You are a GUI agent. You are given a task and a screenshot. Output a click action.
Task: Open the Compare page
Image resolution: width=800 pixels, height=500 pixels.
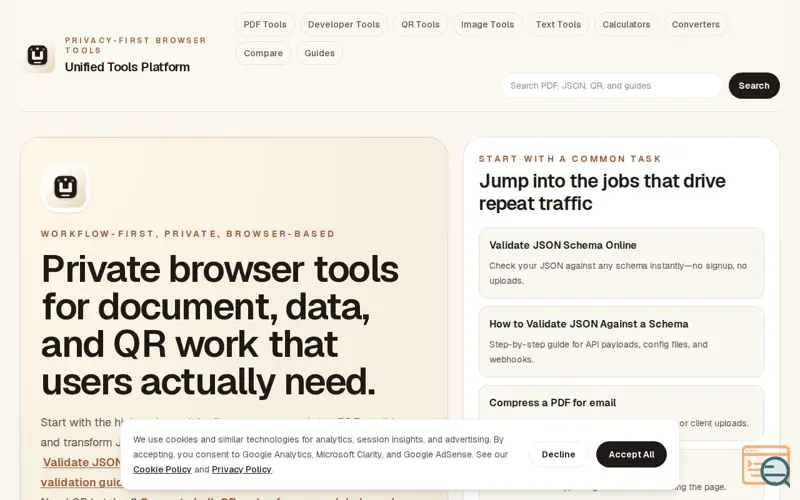pyautogui.click(x=263, y=53)
